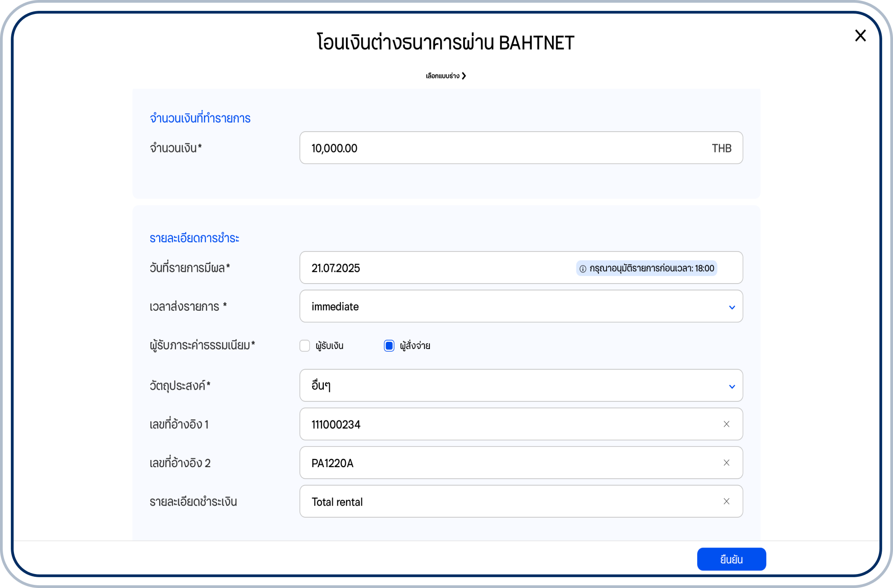Click the reference 1 field with 111000234
The height and width of the screenshot is (588, 893).
click(496, 424)
